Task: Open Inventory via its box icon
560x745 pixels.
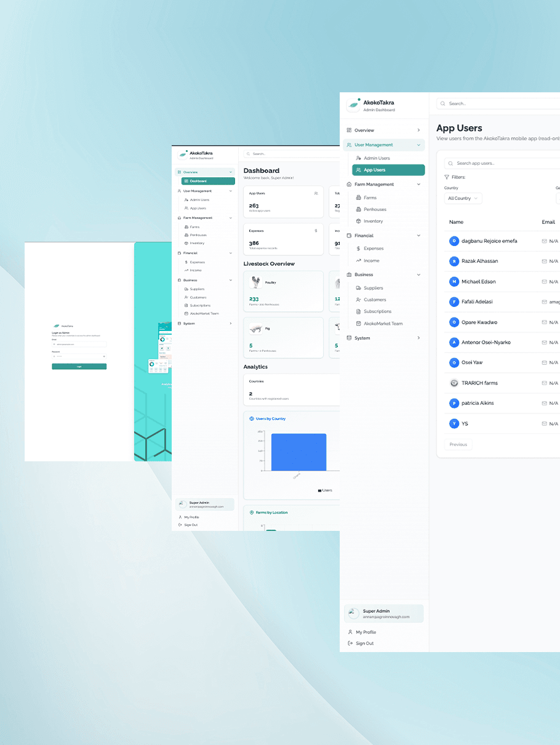Action: [360, 221]
